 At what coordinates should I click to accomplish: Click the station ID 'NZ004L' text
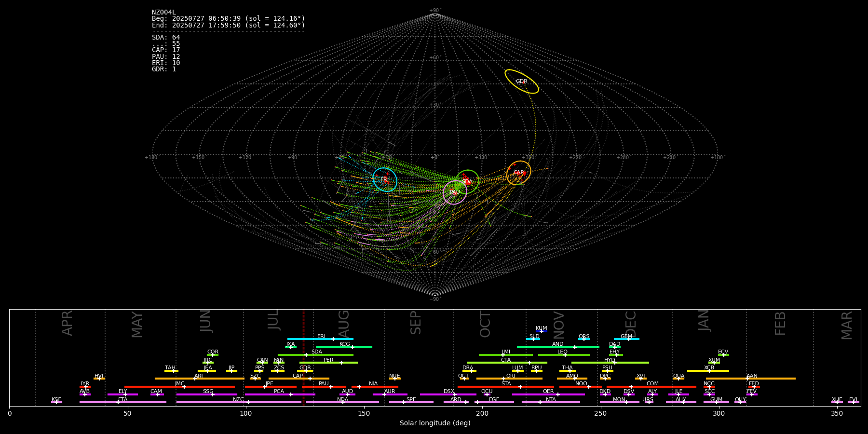[x=164, y=12]
